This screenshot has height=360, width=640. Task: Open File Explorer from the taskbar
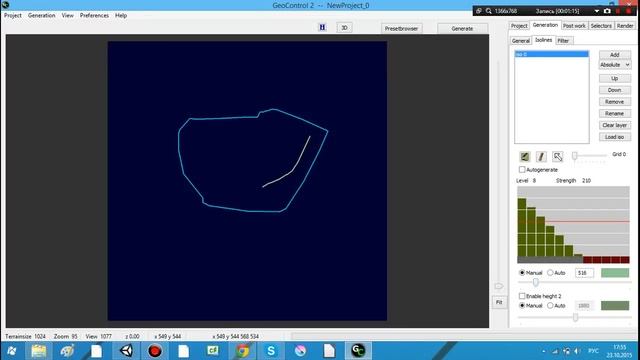[x=39, y=351]
